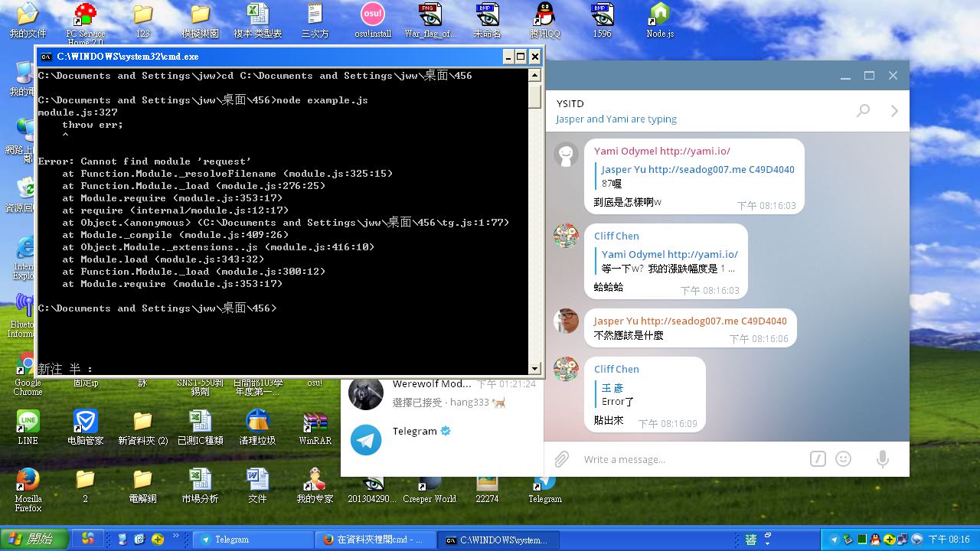The height and width of the screenshot is (551, 980).
Task: Open cmd window system menu icon
Action: click(46, 57)
